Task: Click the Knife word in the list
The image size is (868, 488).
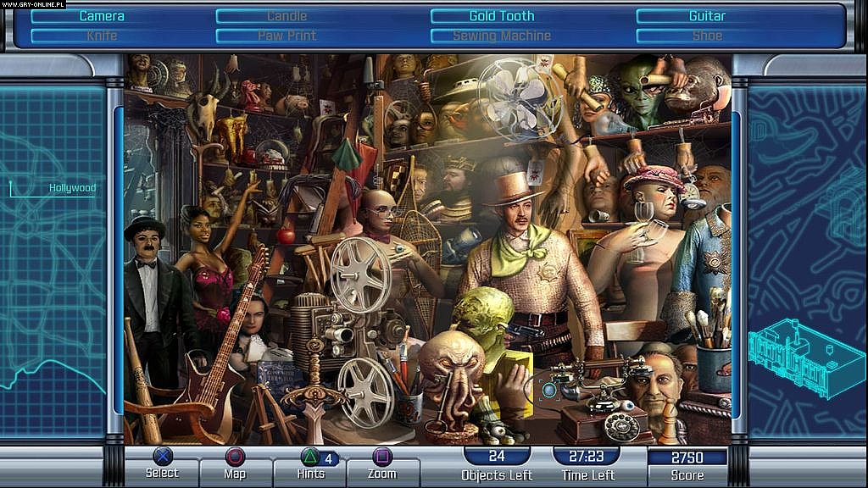Action: 102,36
